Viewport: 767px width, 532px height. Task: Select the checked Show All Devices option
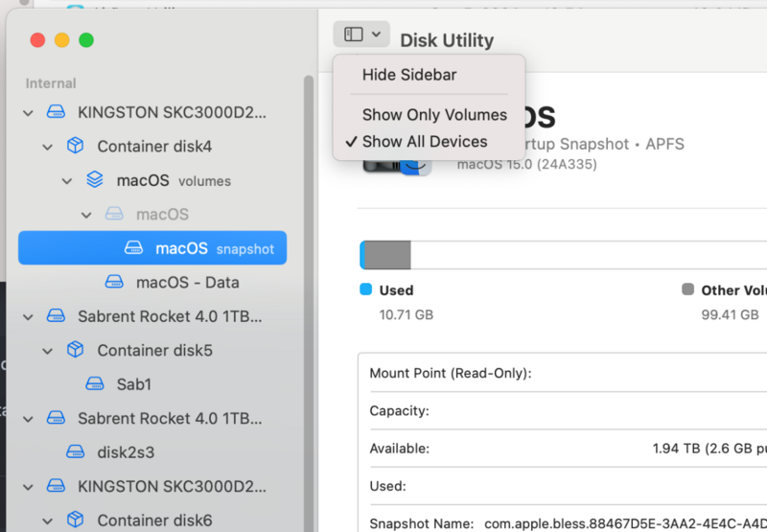425,142
